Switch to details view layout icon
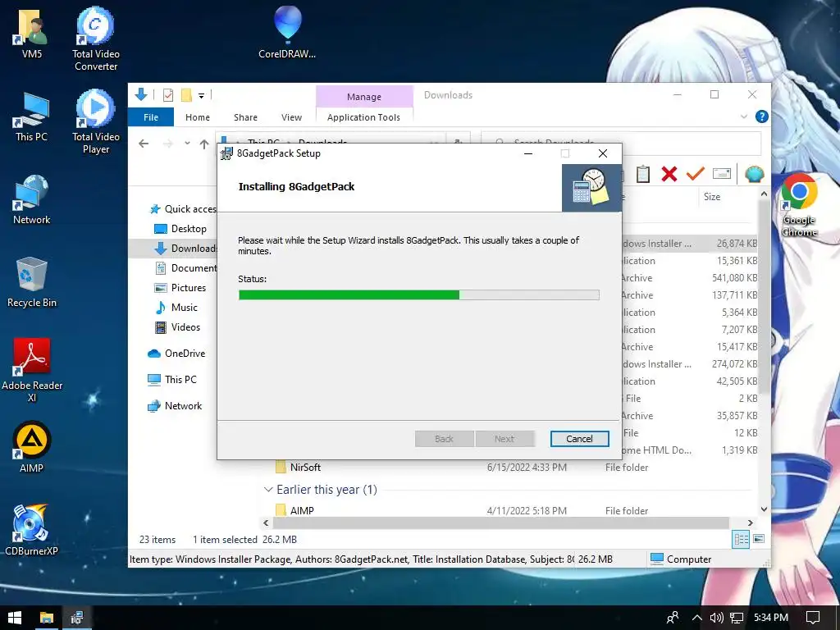The image size is (840, 630). [x=741, y=539]
